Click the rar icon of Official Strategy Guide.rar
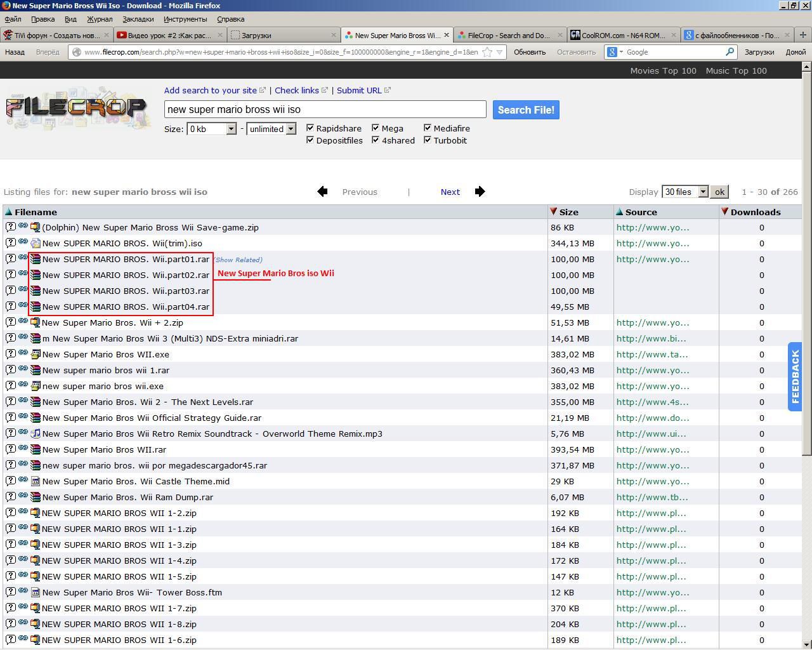Viewport: 812px width, 650px height. (36, 418)
